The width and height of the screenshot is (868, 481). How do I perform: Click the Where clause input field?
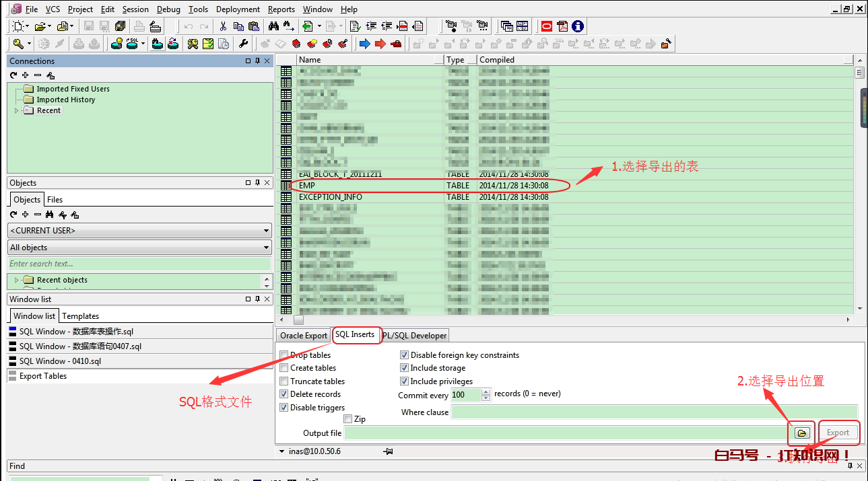pyautogui.click(x=653, y=412)
